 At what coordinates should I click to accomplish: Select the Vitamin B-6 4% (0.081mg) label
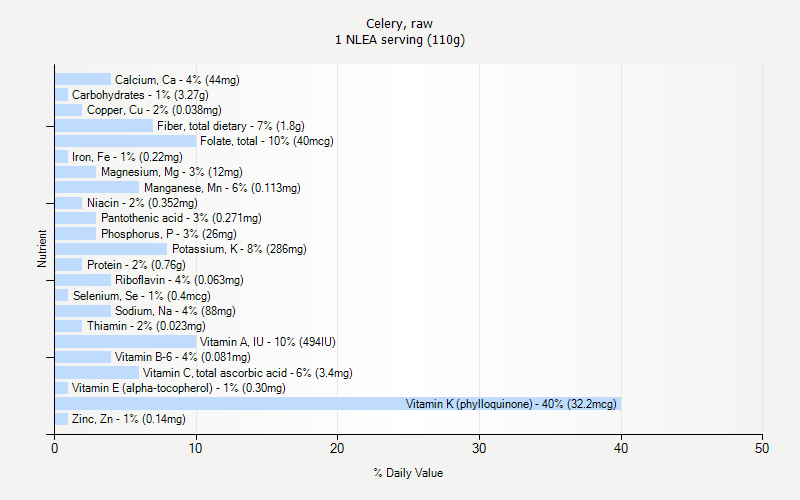[183, 357]
